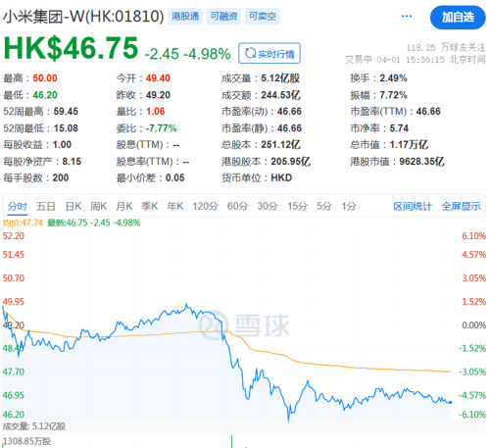Screen dimensions: 490x448
Task: Click the stock title 小米集团-W(HK:01810)
Action: point(83,17)
